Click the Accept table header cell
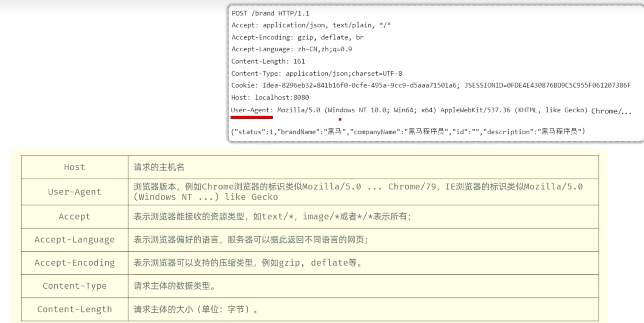 [74, 216]
